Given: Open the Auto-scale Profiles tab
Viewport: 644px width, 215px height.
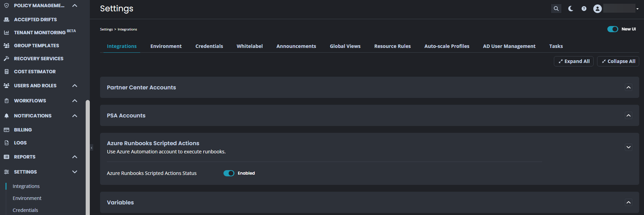Looking at the screenshot, I should click(x=447, y=46).
